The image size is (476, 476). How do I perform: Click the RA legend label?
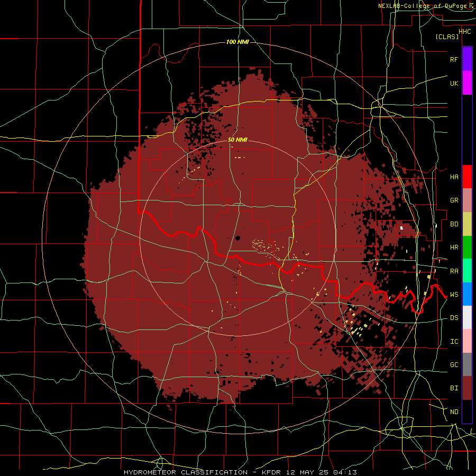click(454, 271)
